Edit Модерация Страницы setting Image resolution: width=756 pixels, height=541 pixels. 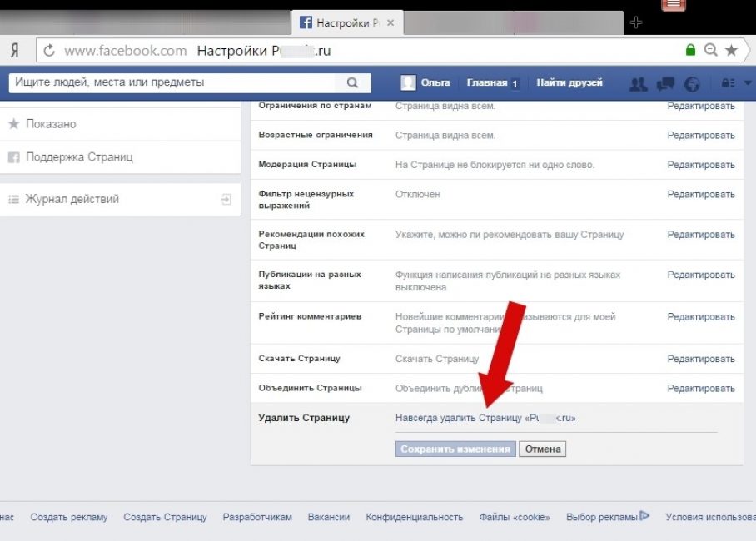[701, 165]
